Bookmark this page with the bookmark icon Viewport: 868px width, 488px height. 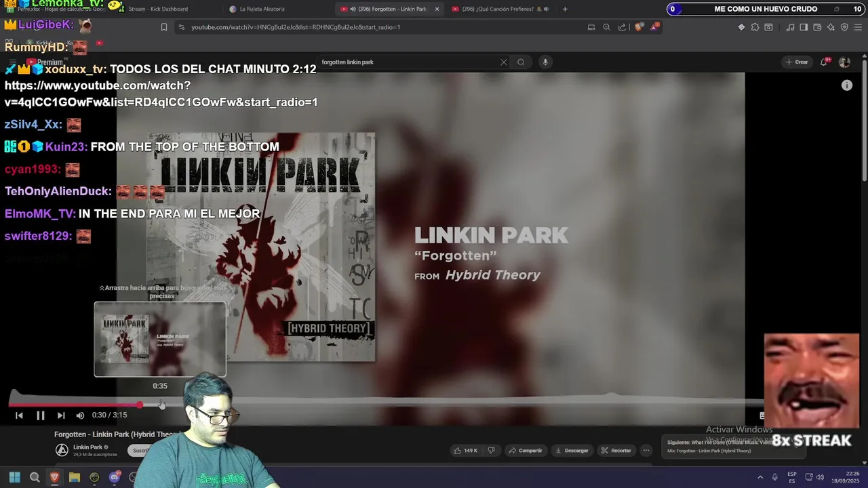(x=163, y=27)
